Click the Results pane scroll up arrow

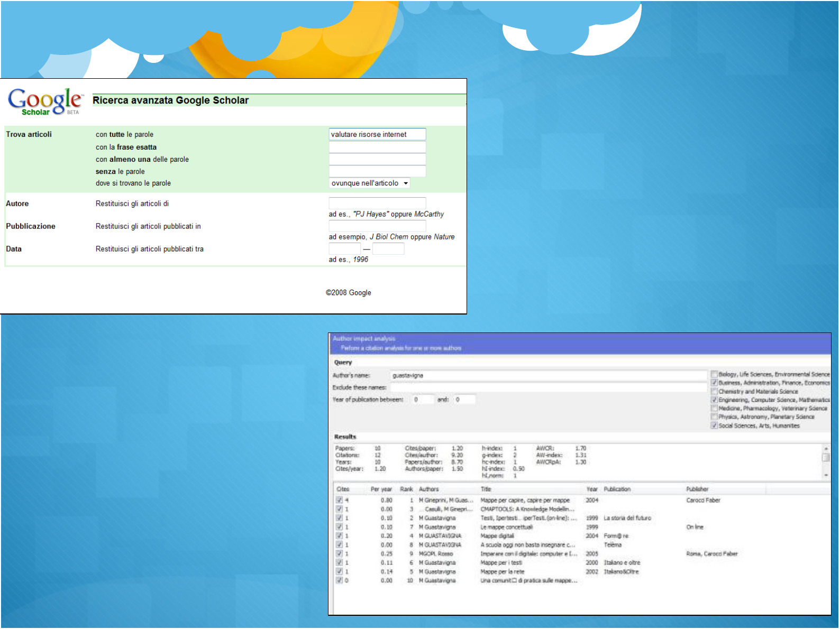826,449
